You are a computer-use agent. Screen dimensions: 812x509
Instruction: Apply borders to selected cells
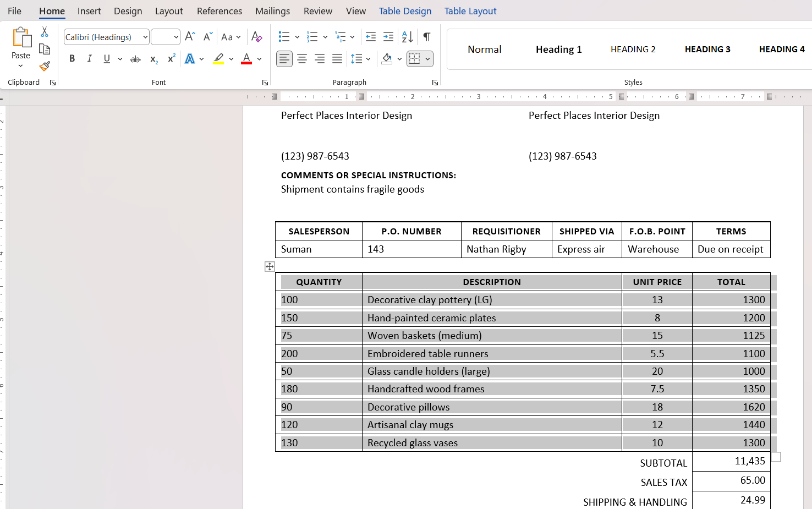coord(415,59)
